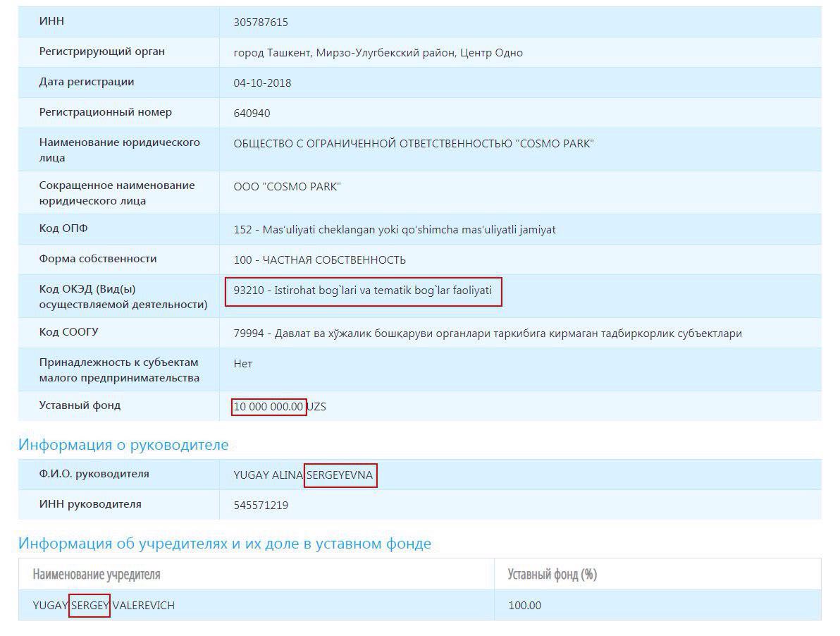
Task: Click the INN value 305787615
Action: click(x=260, y=23)
